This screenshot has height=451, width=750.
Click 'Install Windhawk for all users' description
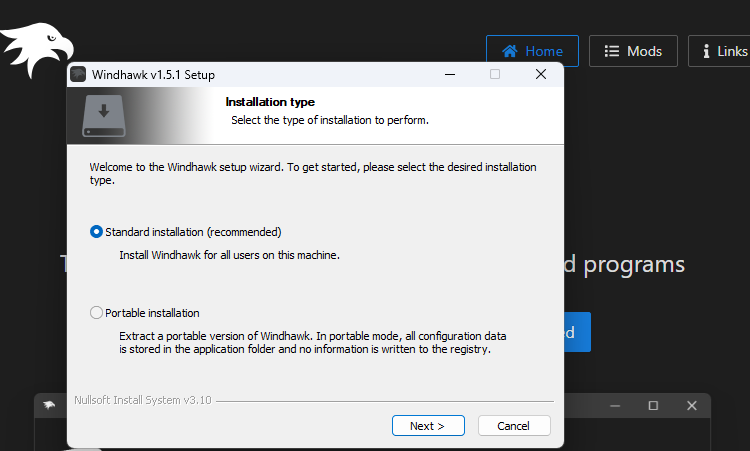230,255
